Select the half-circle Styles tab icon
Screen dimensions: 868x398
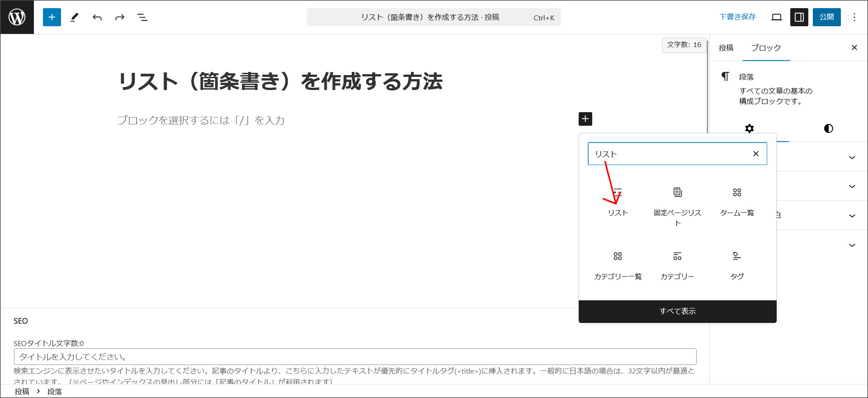(828, 128)
